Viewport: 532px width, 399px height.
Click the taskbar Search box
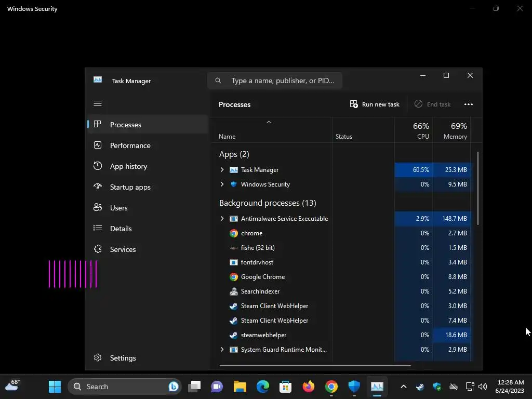pos(125,387)
